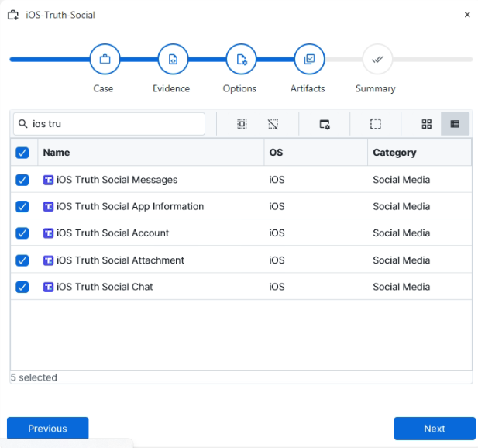Click the deselect all artifacts toolbar icon
This screenshot has height=448, width=478.
(273, 124)
